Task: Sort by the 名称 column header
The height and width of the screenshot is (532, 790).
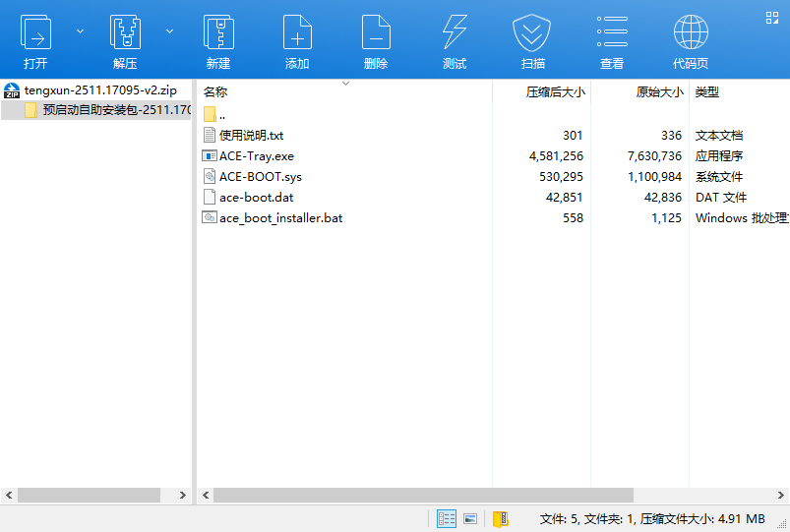Action: (215, 92)
